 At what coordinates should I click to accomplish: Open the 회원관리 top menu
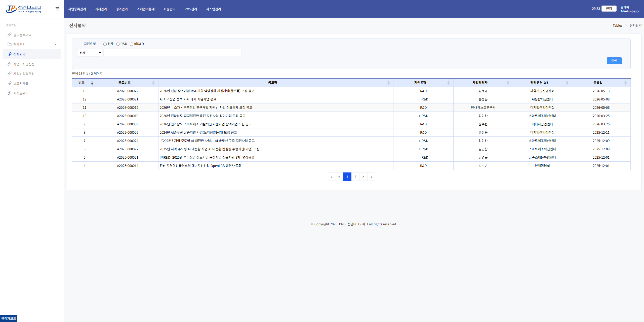pos(170,9)
